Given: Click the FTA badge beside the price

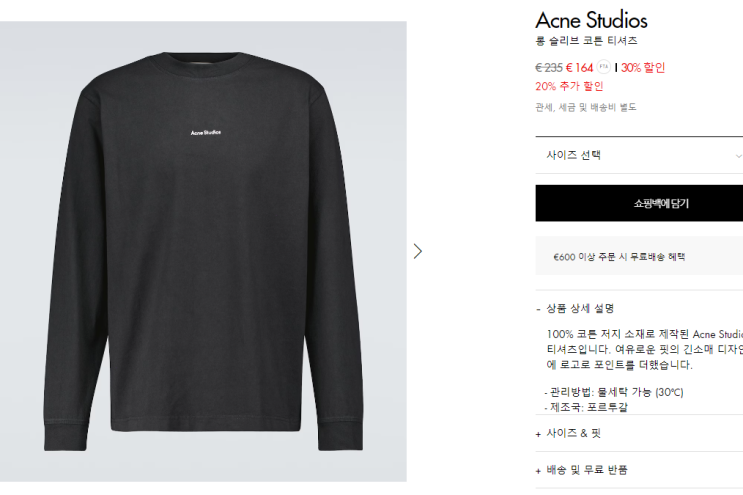Looking at the screenshot, I should click(603, 67).
